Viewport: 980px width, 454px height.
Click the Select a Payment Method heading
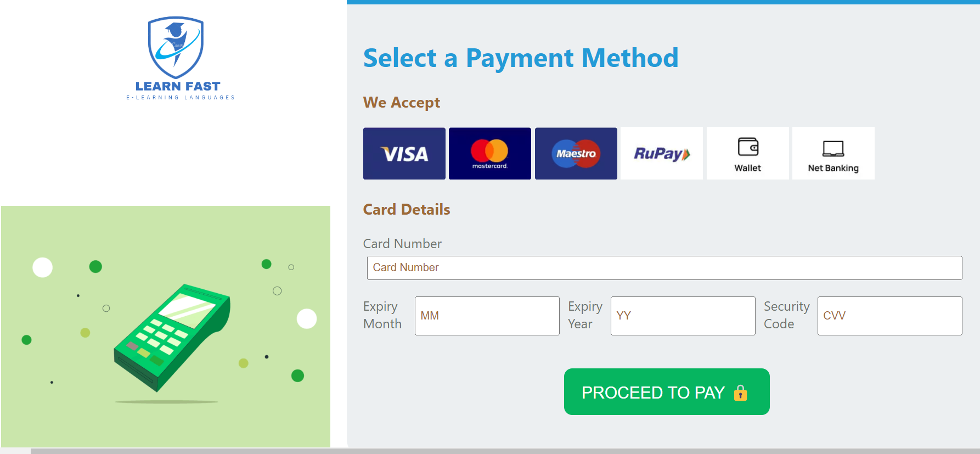click(520, 58)
